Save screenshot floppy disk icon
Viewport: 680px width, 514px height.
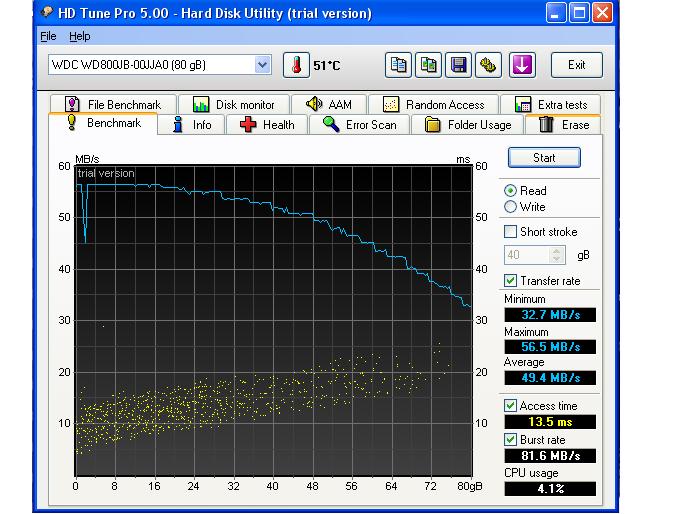458,65
